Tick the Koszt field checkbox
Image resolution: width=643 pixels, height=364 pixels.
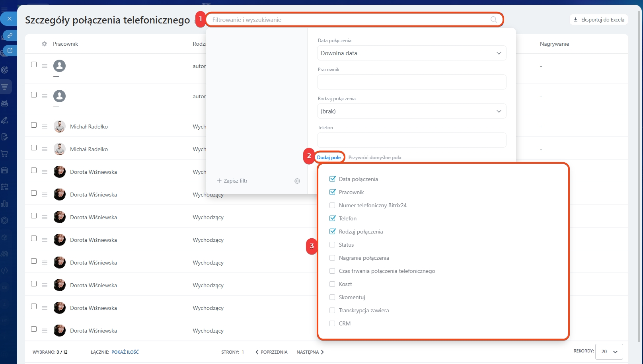coord(332,284)
